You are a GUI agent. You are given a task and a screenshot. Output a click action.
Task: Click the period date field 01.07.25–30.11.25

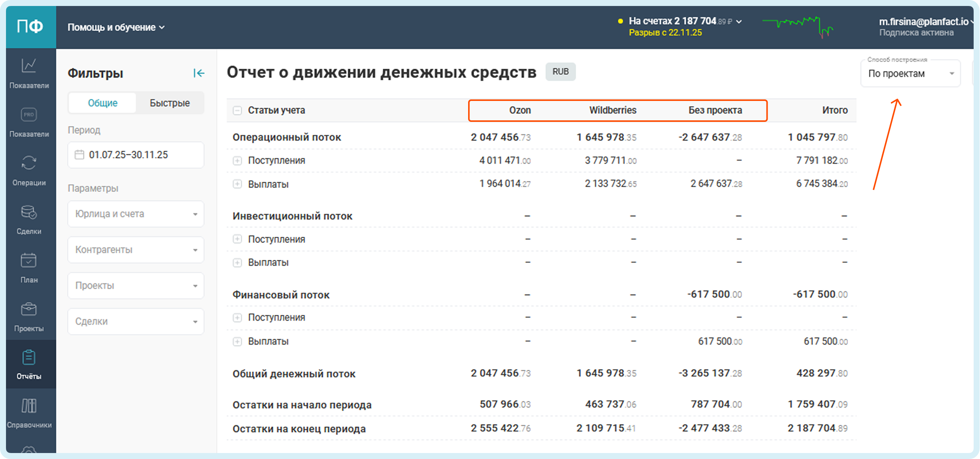(136, 155)
